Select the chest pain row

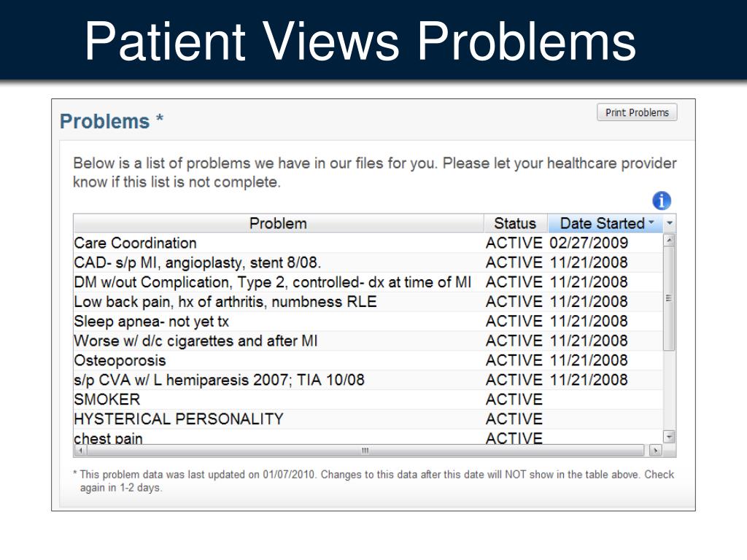368,437
